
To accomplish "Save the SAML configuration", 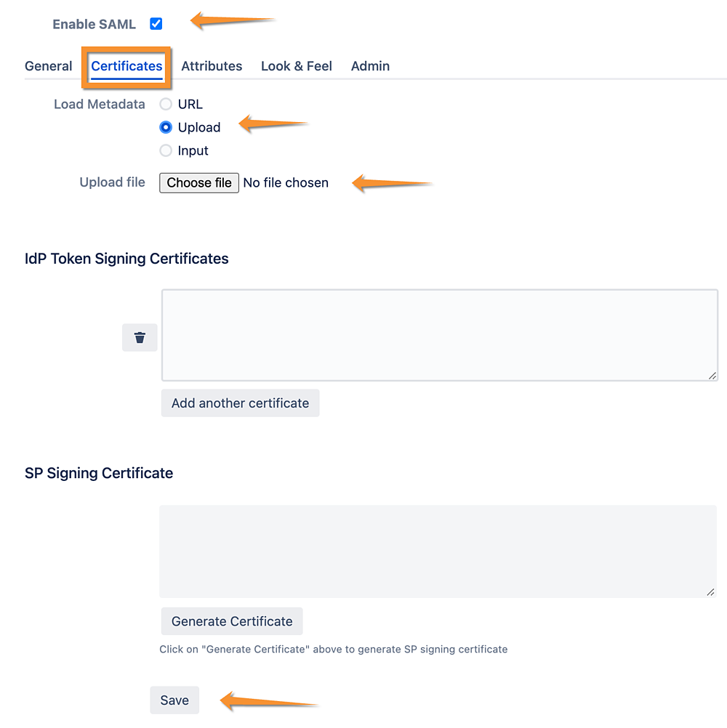I will (174, 700).
